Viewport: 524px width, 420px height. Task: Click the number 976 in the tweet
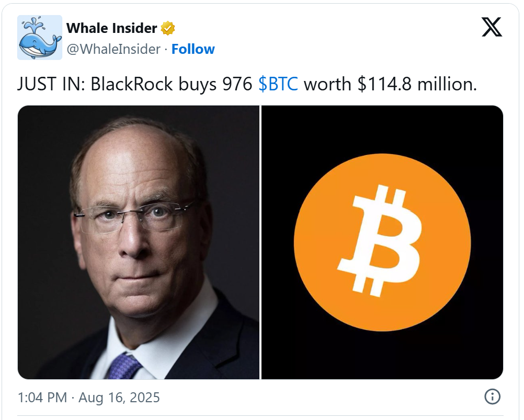pyautogui.click(x=237, y=84)
